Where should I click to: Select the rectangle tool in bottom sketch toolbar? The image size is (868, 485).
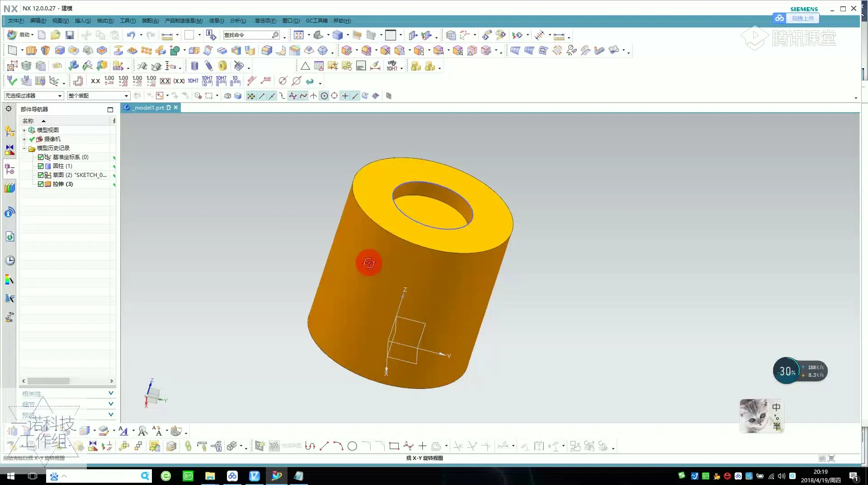click(x=394, y=447)
